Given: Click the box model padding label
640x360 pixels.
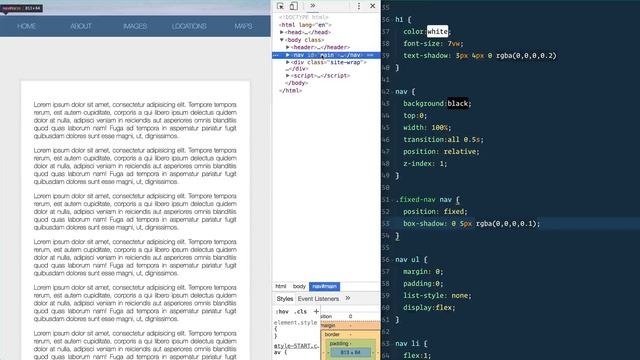Looking at the screenshot, I should pyautogui.click(x=339, y=343).
